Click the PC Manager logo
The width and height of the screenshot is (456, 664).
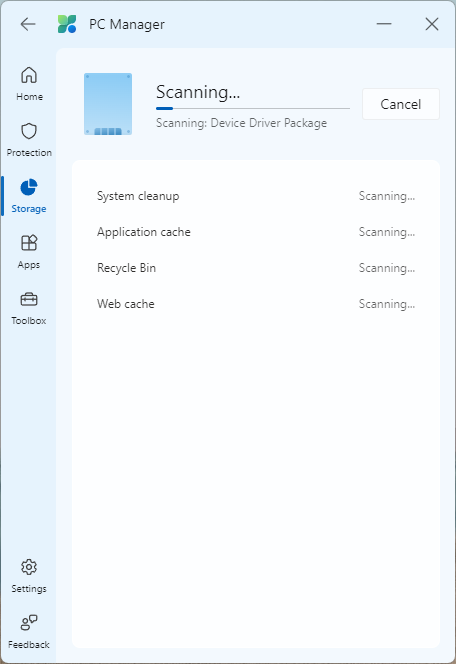[x=67, y=24]
